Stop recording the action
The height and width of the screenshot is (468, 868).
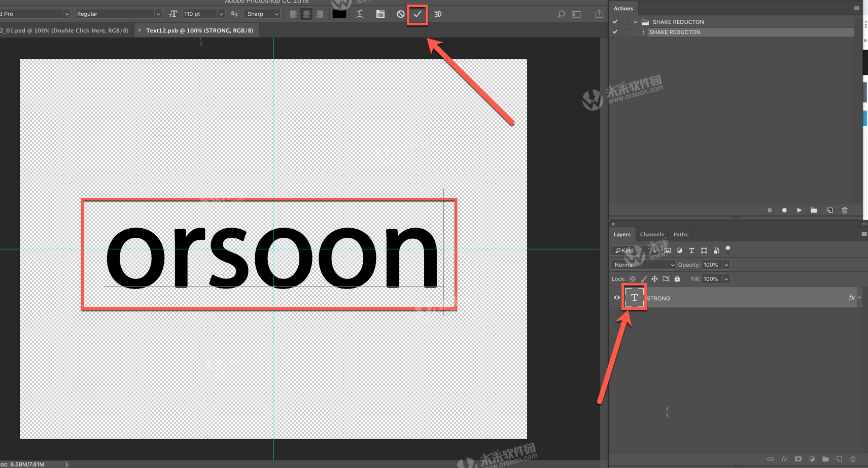tap(770, 210)
